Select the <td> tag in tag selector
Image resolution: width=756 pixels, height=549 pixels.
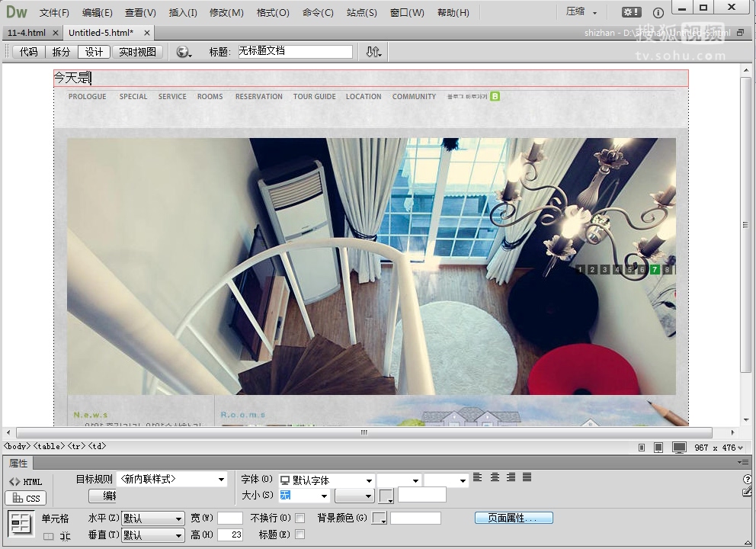tap(98, 446)
